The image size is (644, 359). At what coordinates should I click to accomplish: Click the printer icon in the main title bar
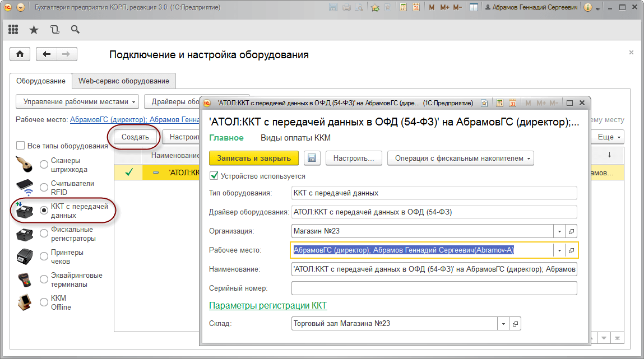(x=346, y=7)
